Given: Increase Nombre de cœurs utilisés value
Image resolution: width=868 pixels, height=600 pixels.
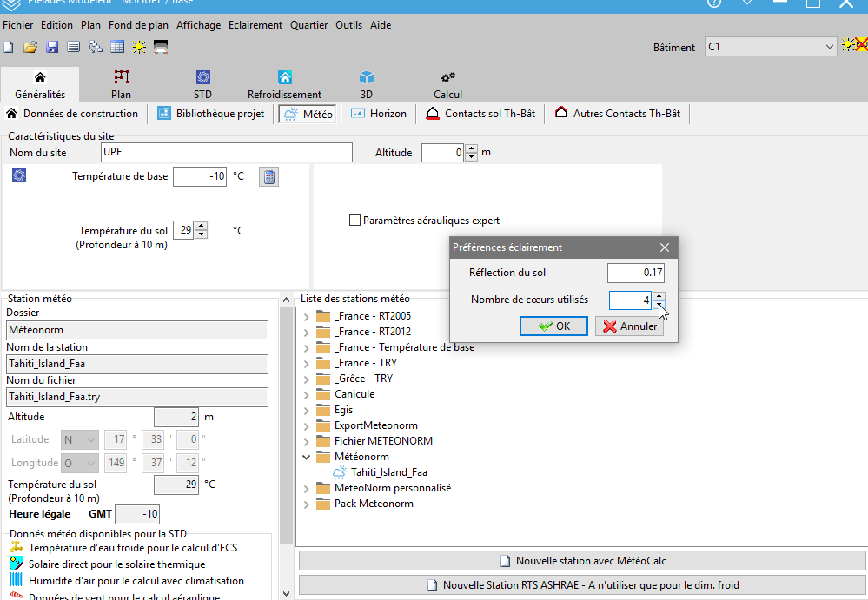Looking at the screenshot, I should pyautogui.click(x=659, y=296).
